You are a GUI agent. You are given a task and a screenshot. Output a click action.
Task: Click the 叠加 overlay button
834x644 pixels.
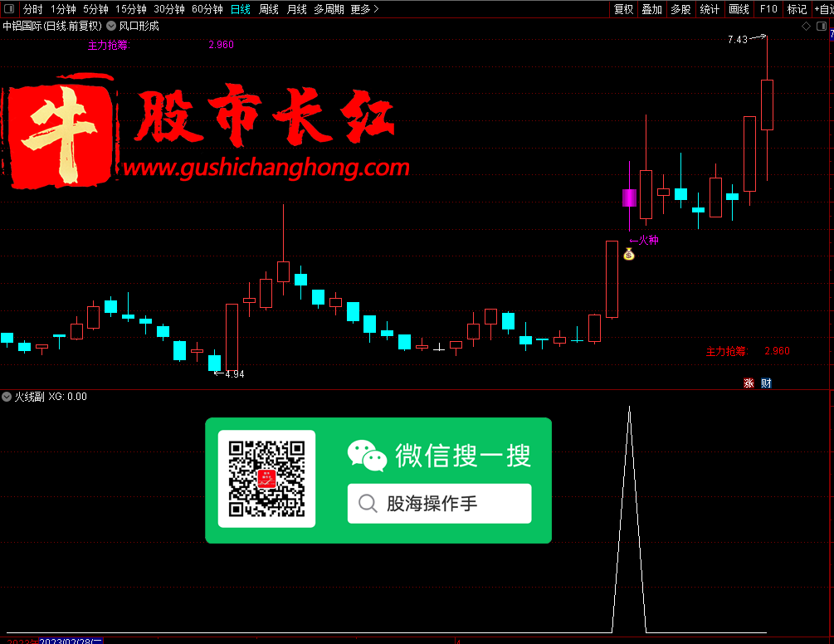[651, 9]
